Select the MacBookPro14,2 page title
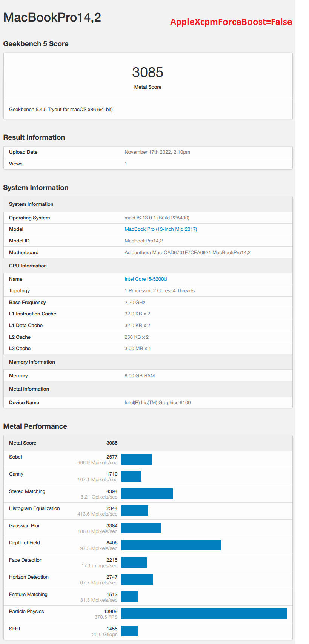Viewport: 309px width, 644px height. [52, 17]
